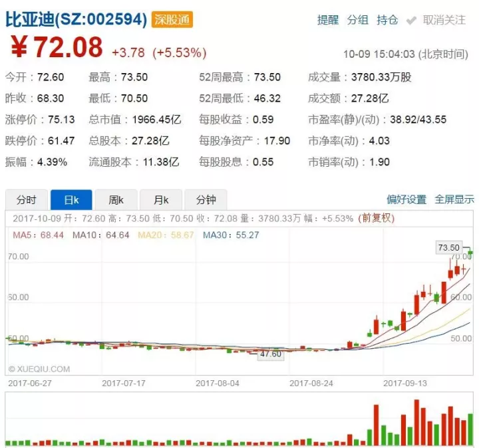This screenshot has width=479, height=448.
Task: Click the checkmark icon beside 取消关注
Action: point(412,21)
